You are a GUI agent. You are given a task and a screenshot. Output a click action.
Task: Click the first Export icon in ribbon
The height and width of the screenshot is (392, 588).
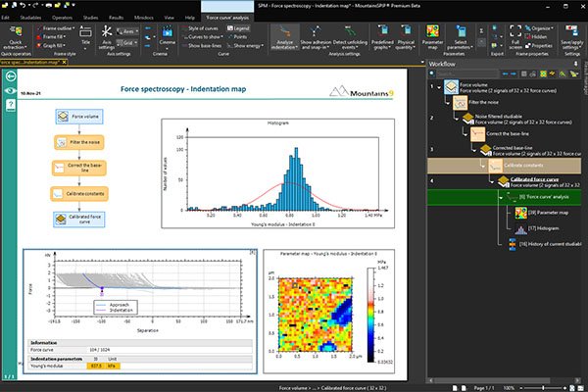click(495, 27)
